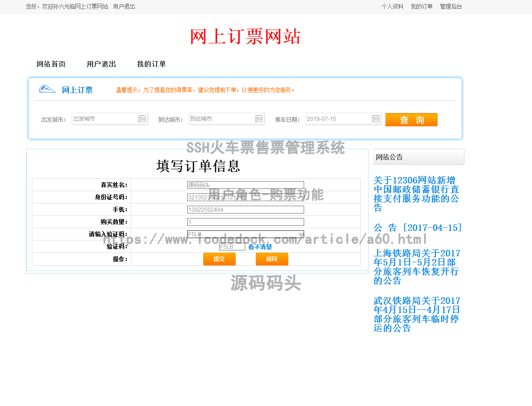Open 公告 [2017-04-15] announcement link

(x=417, y=228)
